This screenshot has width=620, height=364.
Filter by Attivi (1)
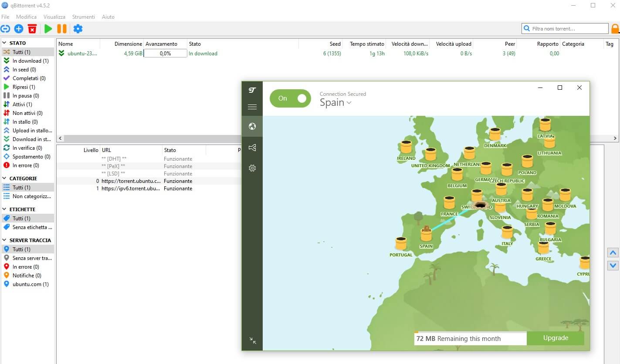[x=27, y=104]
